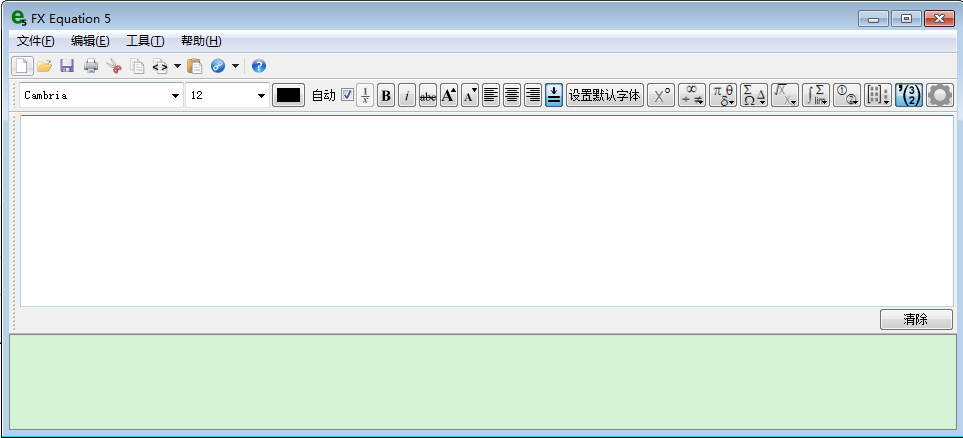Image resolution: width=963 pixels, height=438 pixels.
Task: Toggle the baseline alignment down-arrow button
Action: tap(554, 95)
